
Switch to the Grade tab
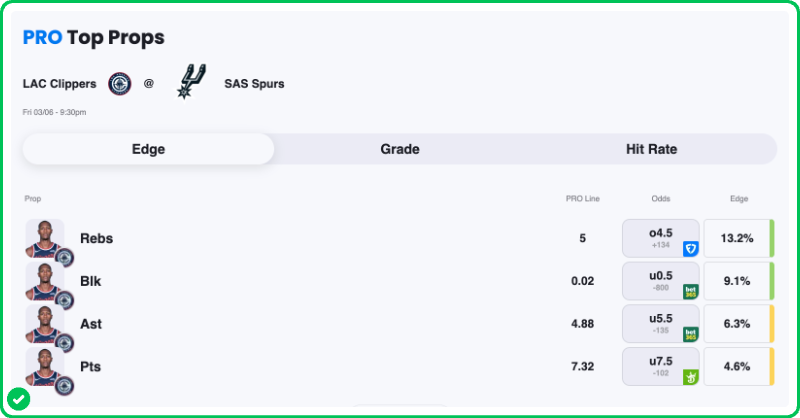coord(400,149)
